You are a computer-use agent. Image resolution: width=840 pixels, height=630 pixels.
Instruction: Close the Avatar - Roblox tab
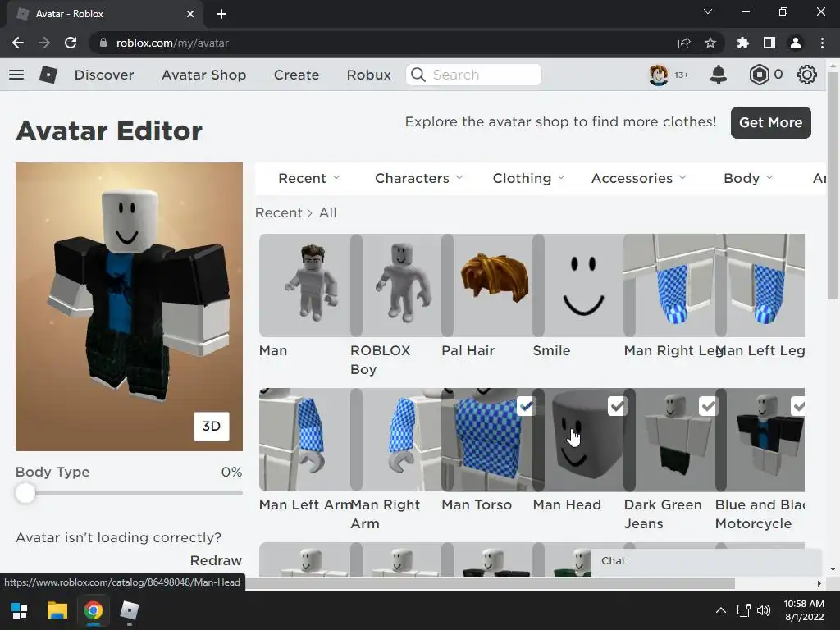point(190,14)
